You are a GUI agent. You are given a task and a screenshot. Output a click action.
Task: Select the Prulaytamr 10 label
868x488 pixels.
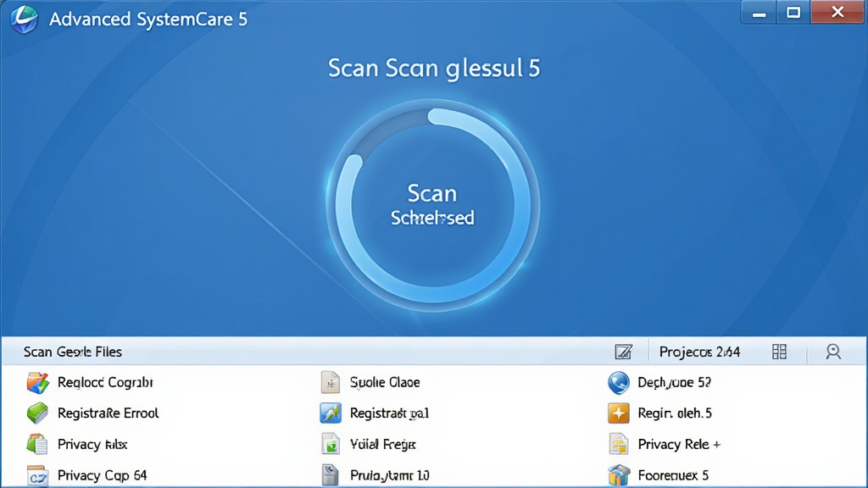[x=390, y=475]
